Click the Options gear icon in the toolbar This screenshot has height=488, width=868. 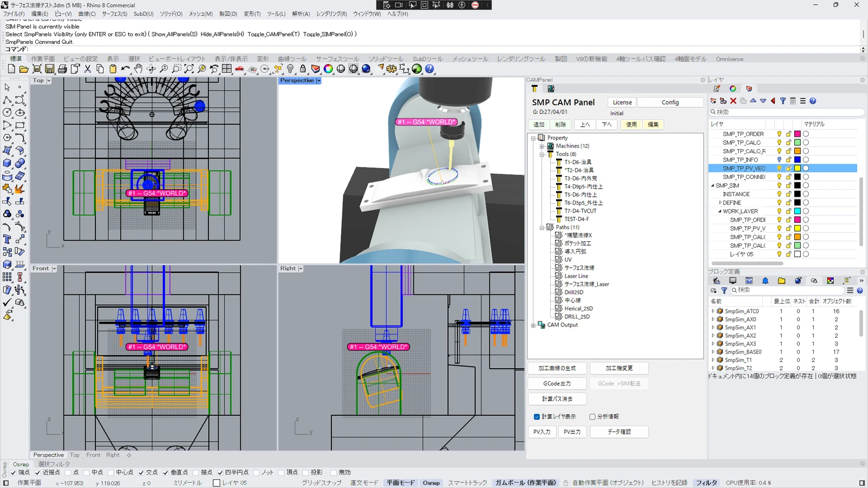tap(392, 69)
